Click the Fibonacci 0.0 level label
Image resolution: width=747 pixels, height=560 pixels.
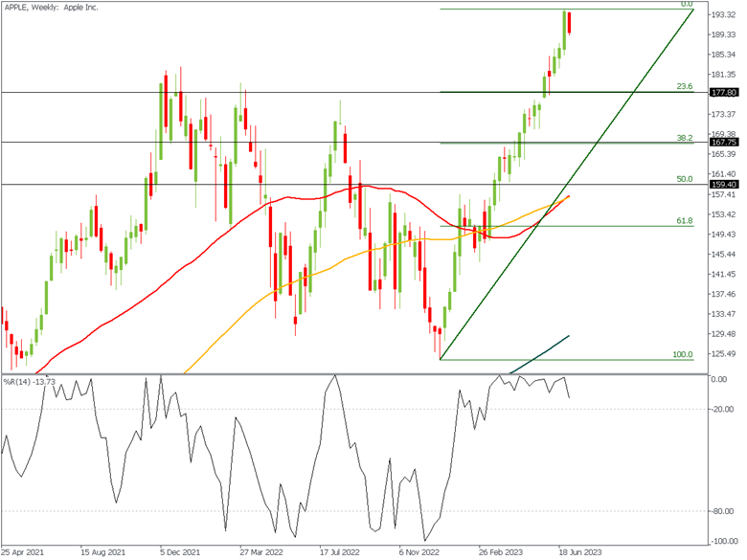click(x=687, y=4)
